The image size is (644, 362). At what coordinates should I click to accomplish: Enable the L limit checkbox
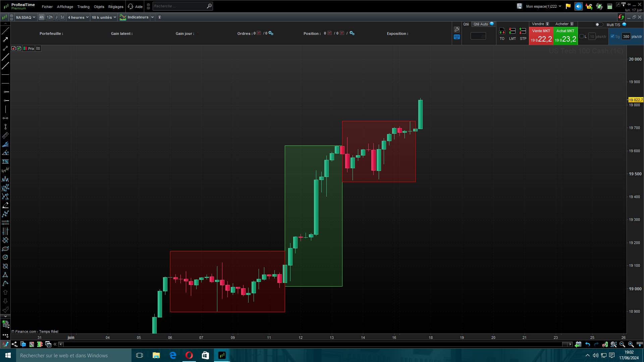(582, 37)
